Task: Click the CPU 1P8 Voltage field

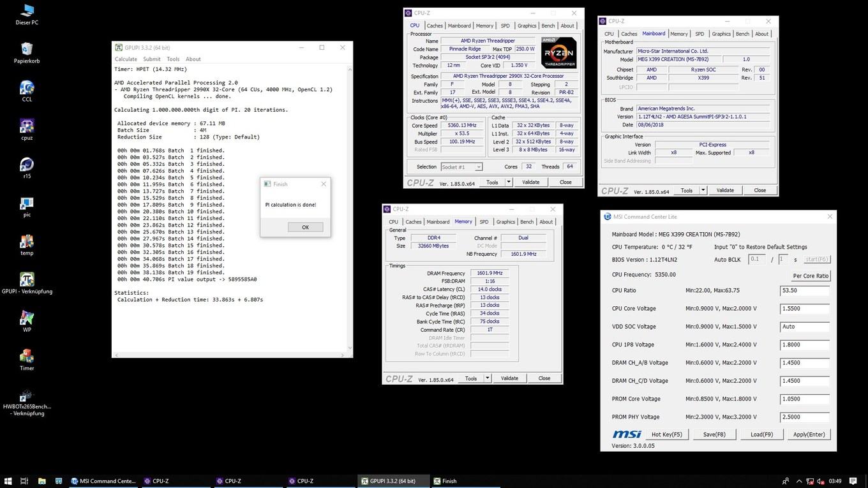Action: click(805, 344)
